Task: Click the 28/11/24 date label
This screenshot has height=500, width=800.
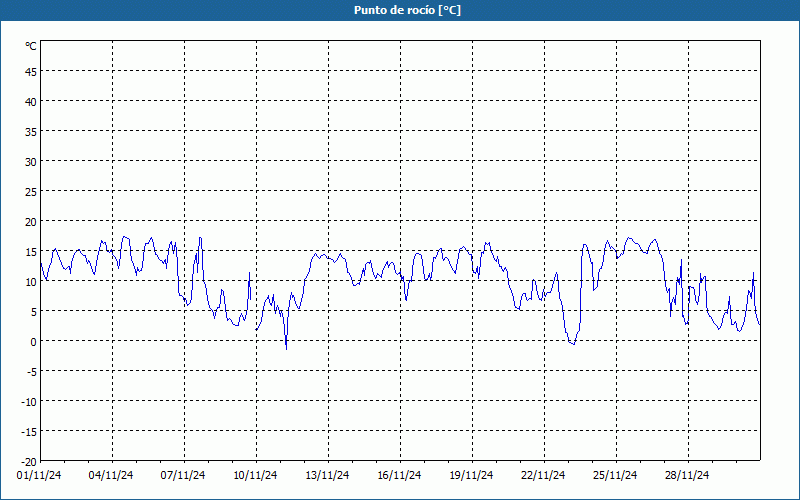Action: [x=687, y=476]
